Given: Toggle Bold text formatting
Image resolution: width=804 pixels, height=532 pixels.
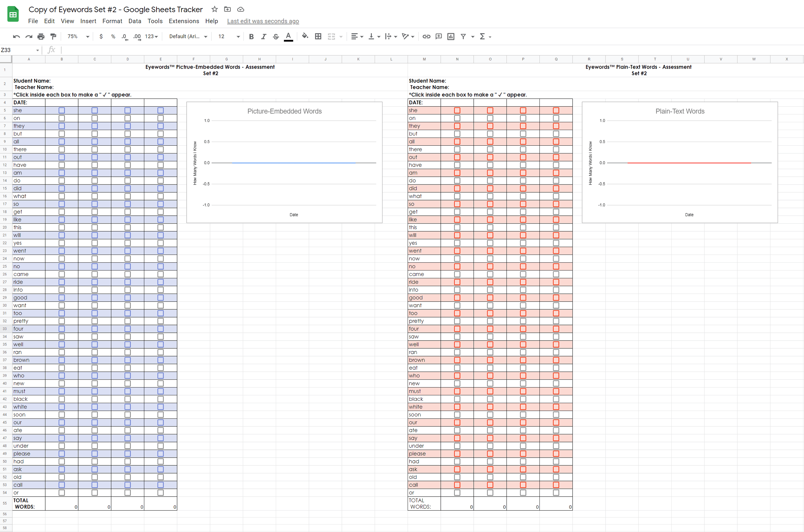Looking at the screenshot, I should pyautogui.click(x=251, y=36).
